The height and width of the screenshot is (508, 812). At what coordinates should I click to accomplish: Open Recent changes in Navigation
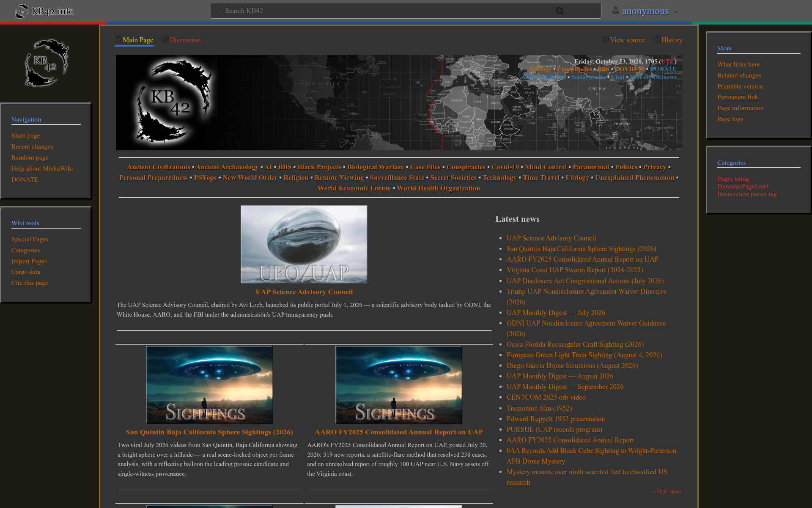click(x=32, y=146)
